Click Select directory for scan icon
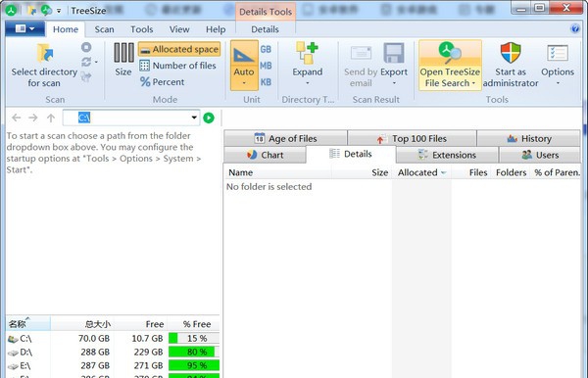Viewport: 588px width, 378px height. point(45,54)
